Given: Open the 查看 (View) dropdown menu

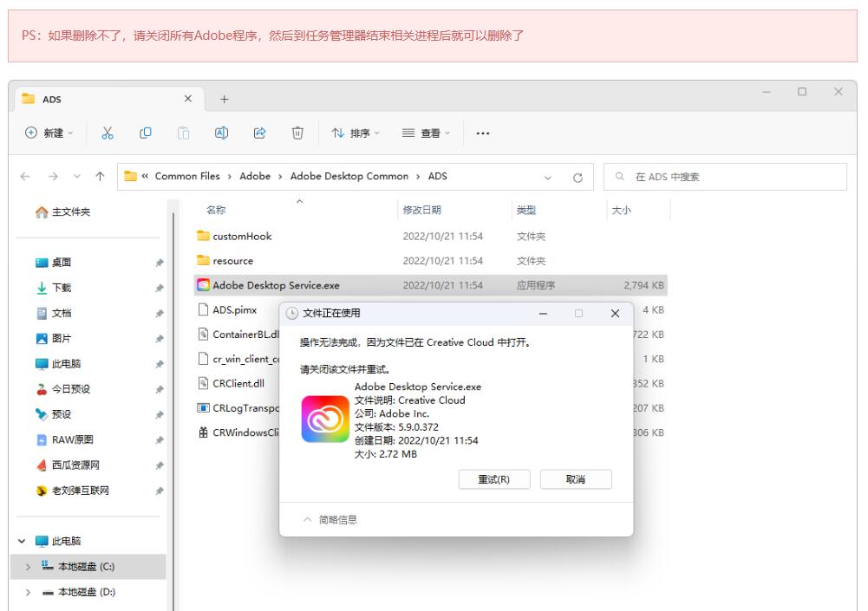Looking at the screenshot, I should [x=426, y=133].
